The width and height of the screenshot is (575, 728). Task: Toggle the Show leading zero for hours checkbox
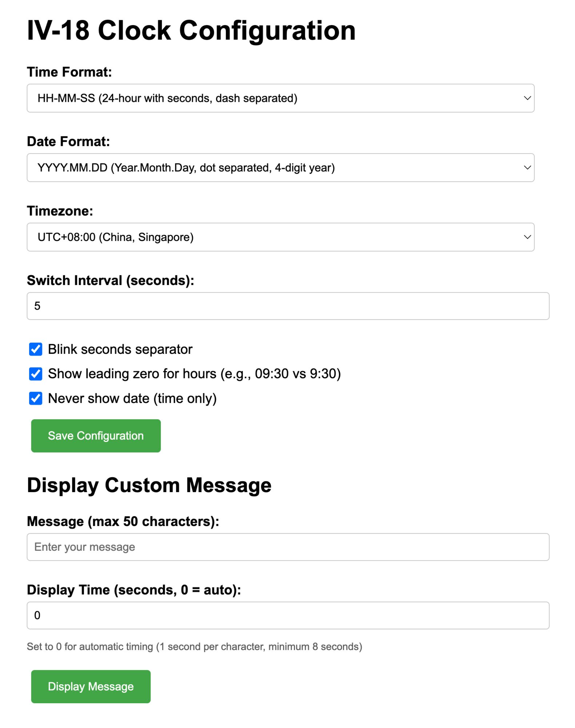pyautogui.click(x=36, y=374)
